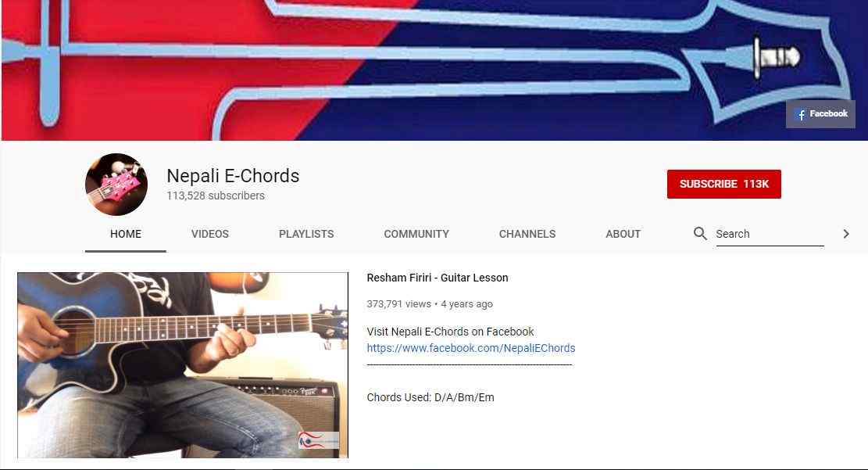Click the Nepali E-Chords channel avatar
Image resolution: width=868 pixels, height=470 pixels.
(x=116, y=185)
